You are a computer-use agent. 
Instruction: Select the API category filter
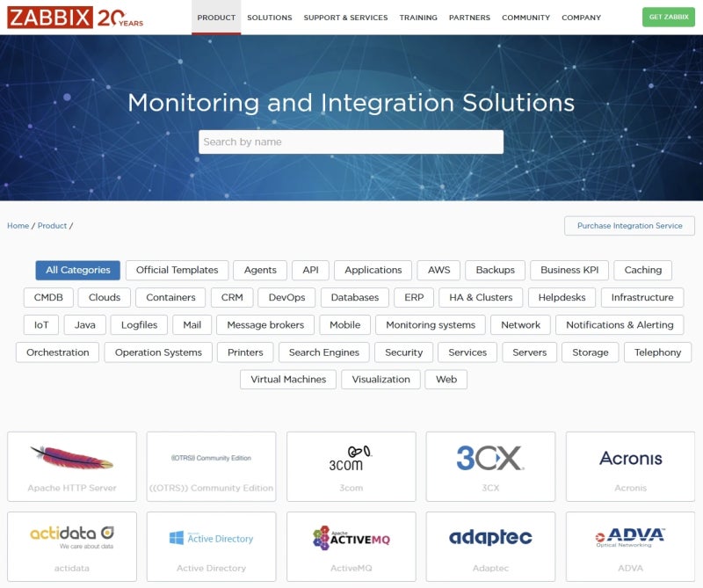click(x=310, y=270)
